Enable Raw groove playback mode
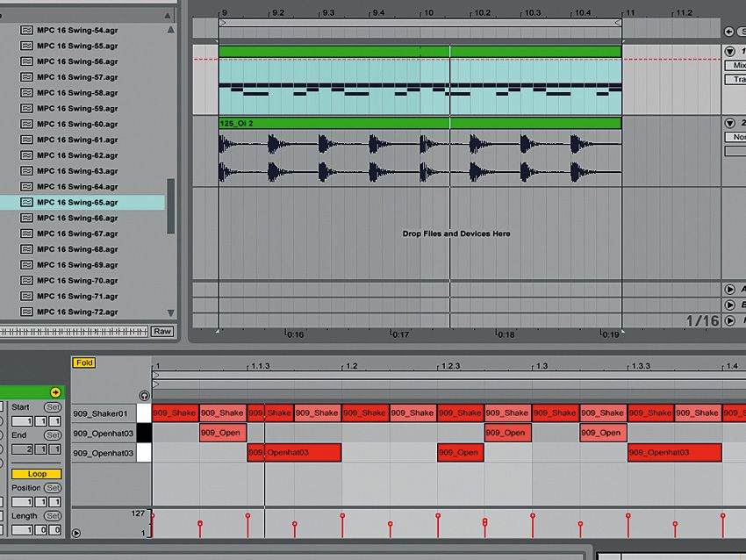Screen dimensions: 746x560 point(161,330)
